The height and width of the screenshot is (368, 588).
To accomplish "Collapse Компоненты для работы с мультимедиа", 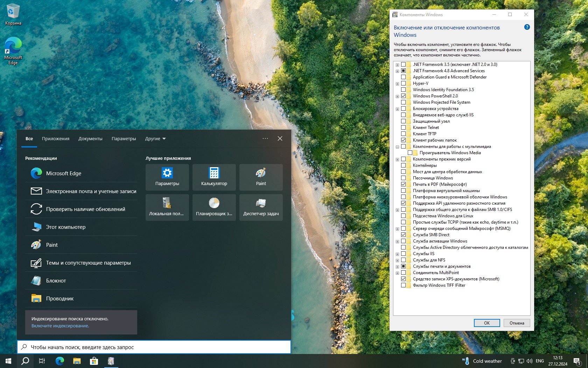I will (x=397, y=147).
